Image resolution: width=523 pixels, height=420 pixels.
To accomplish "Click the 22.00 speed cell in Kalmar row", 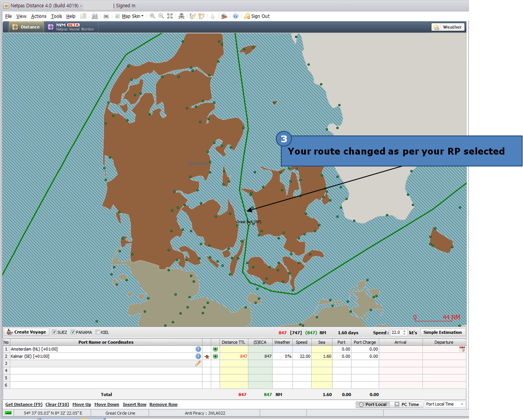I will (x=302, y=356).
